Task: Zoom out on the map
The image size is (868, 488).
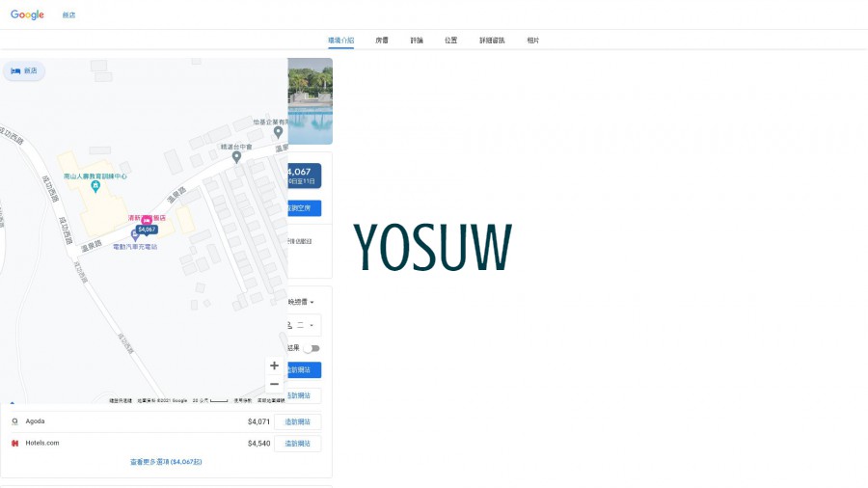Action: [x=274, y=384]
